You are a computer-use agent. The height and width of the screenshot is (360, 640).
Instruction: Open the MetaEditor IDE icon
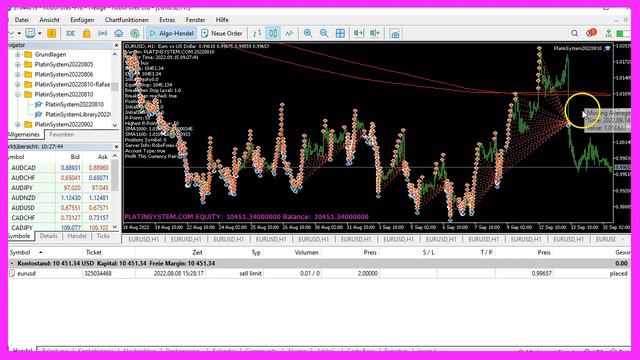[x=70, y=33]
